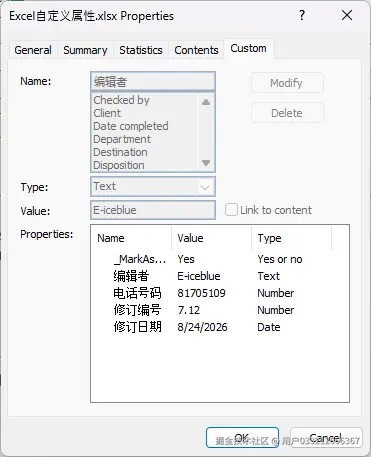Switch to the Summary tab
This screenshot has height=457, width=371.
(85, 50)
